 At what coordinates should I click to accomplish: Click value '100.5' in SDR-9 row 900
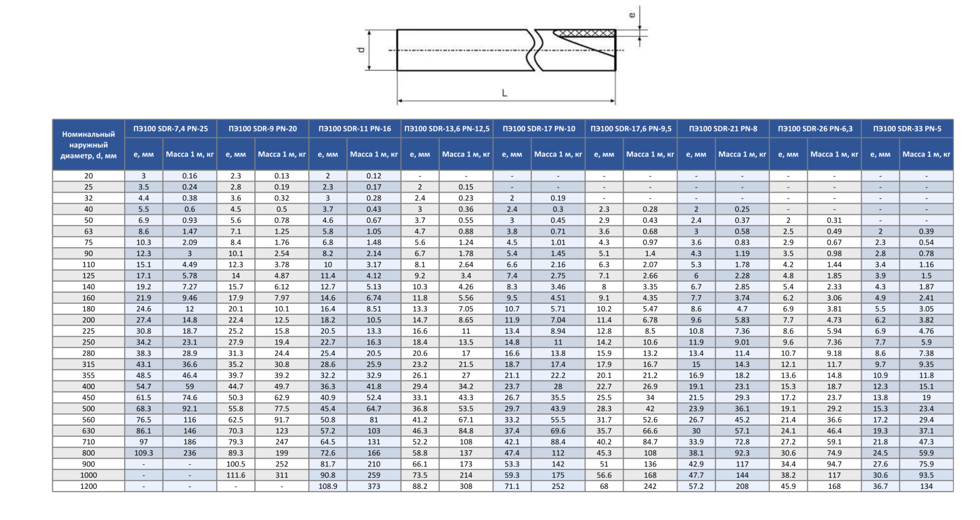point(236,464)
